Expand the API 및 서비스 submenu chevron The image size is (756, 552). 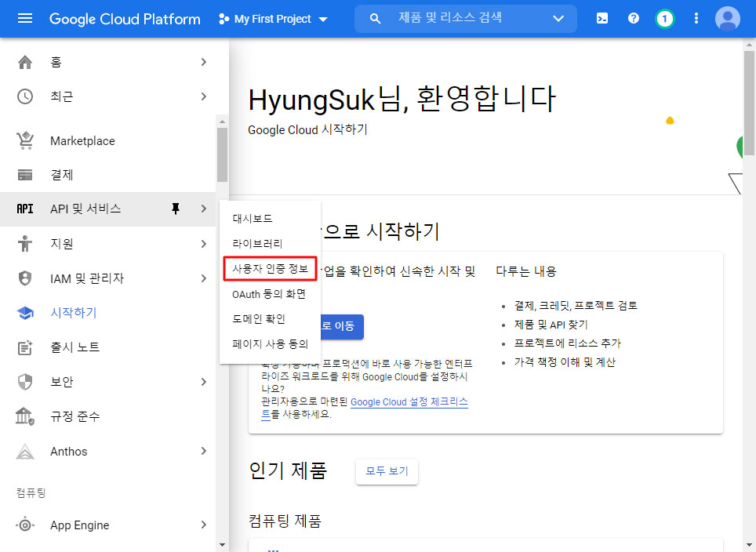[x=204, y=209]
